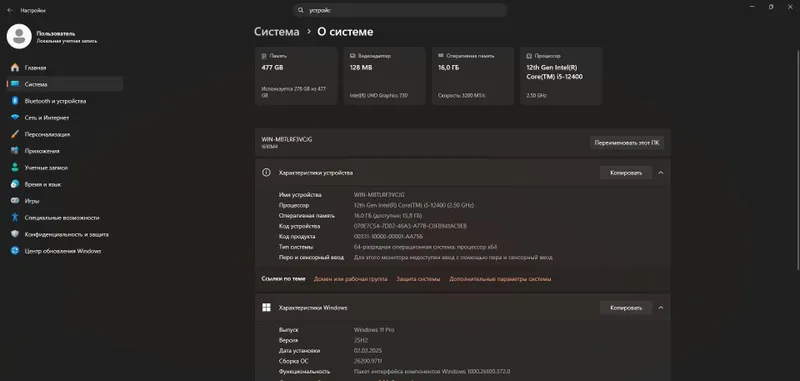Click the OS build 26200.9711

(x=368, y=361)
